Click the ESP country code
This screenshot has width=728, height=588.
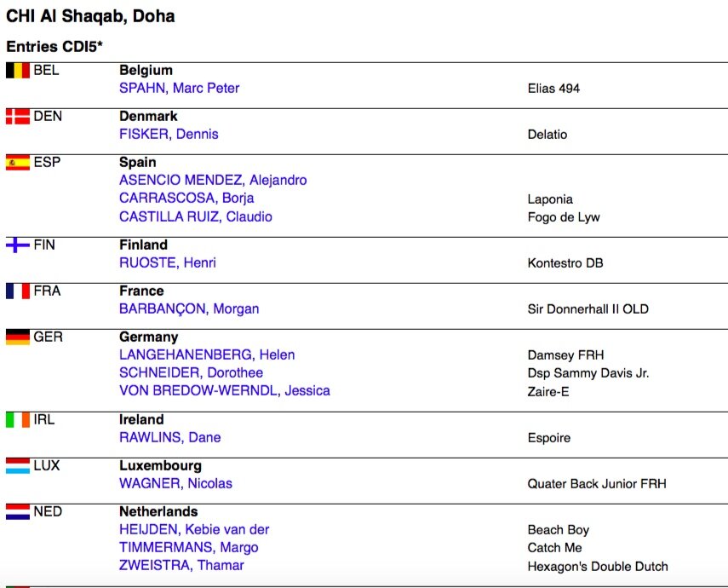[47, 162]
